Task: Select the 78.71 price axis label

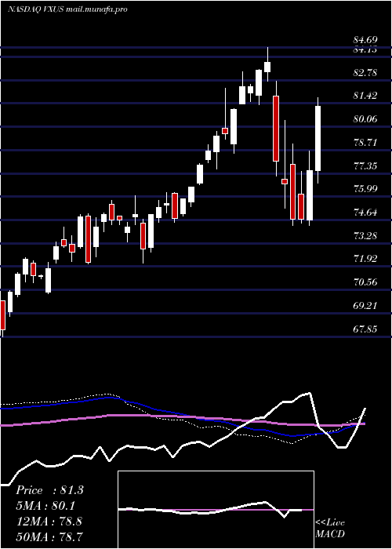Action: tap(365, 143)
